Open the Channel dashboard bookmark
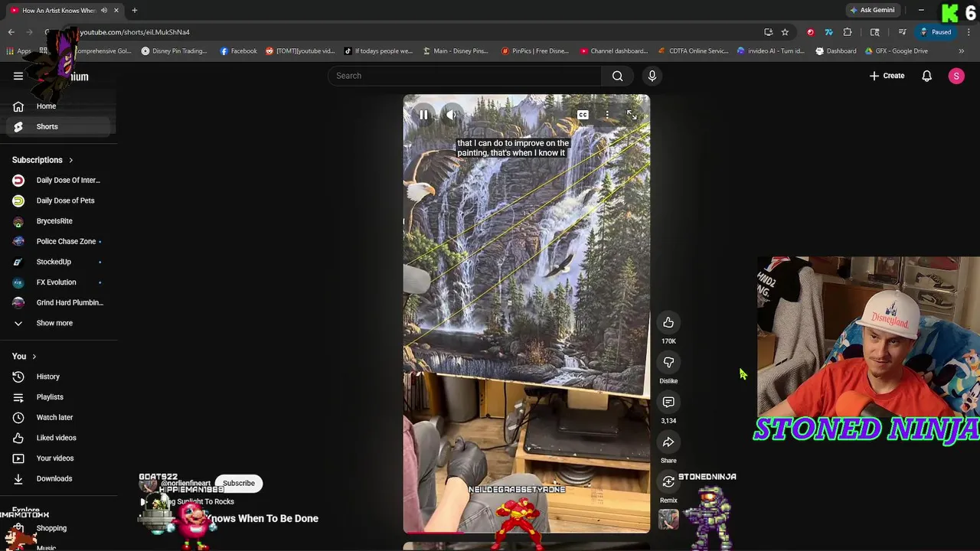Viewport: 980px width, 551px height. click(614, 51)
